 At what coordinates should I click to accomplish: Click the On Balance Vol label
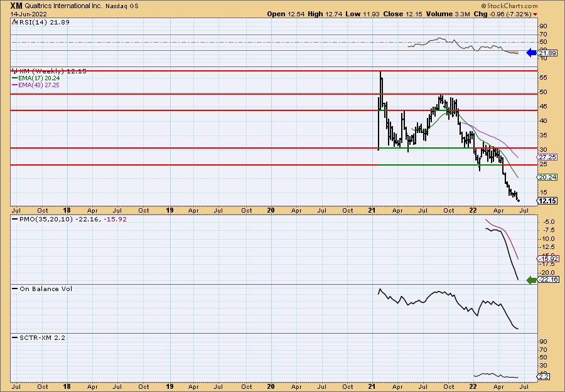tap(42, 289)
